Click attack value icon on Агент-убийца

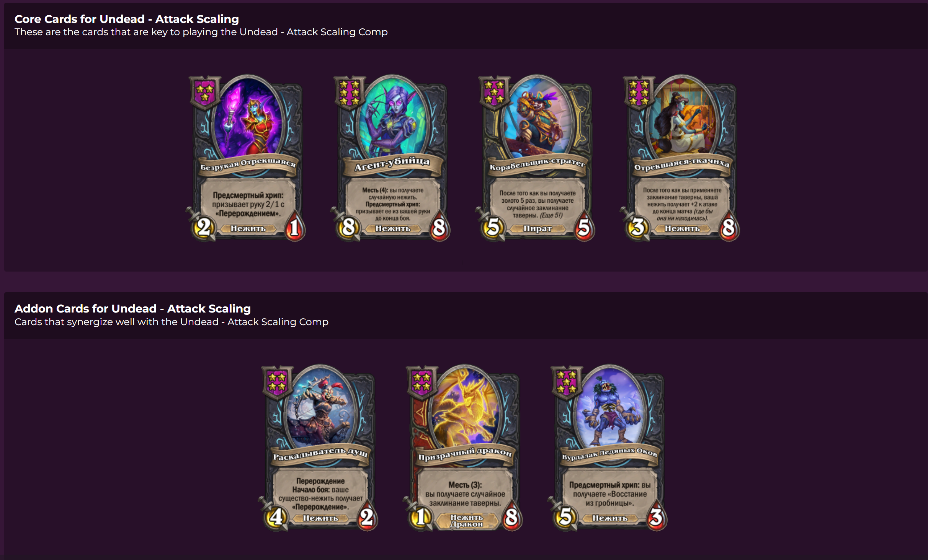[348, 227]
